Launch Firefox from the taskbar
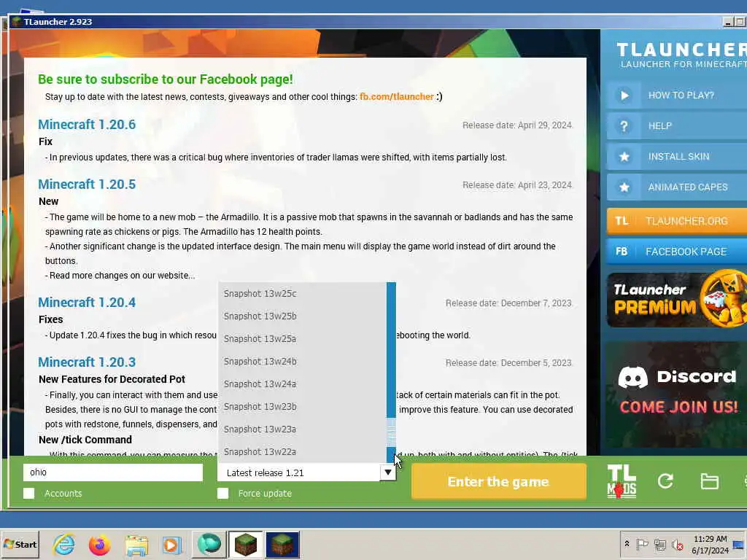Image resolution: width=747 pixels, height=560 pixels. click(99, 544)
